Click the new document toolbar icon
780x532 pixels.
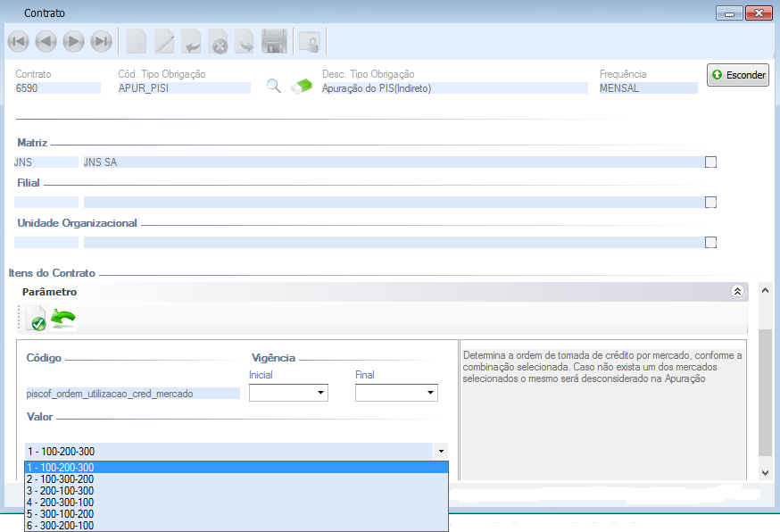click(x=137, y=41)
